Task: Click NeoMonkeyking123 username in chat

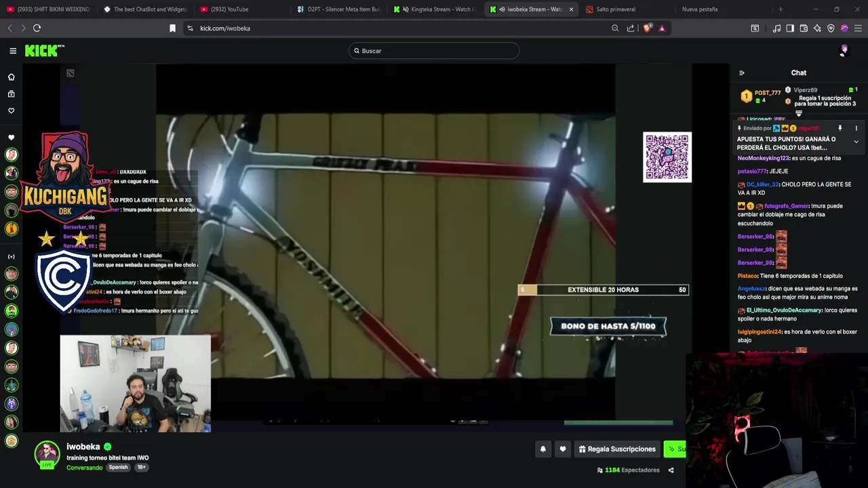Action: 764,158
